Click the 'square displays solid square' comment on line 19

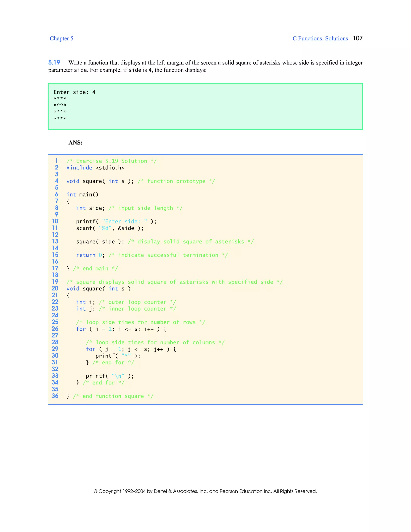175,282
